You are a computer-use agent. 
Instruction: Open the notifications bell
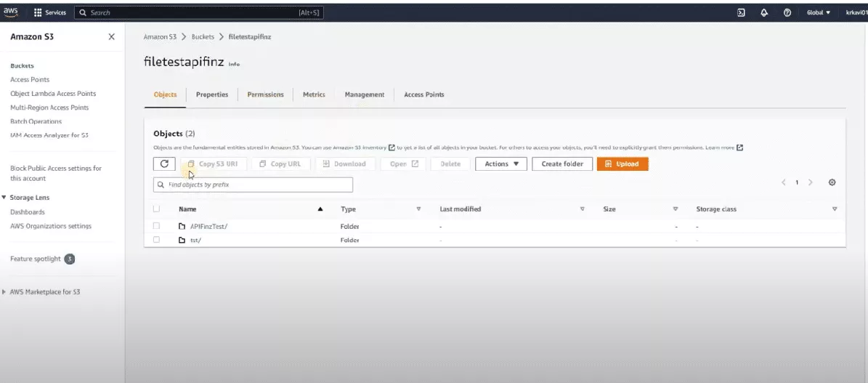coord(764,12)
